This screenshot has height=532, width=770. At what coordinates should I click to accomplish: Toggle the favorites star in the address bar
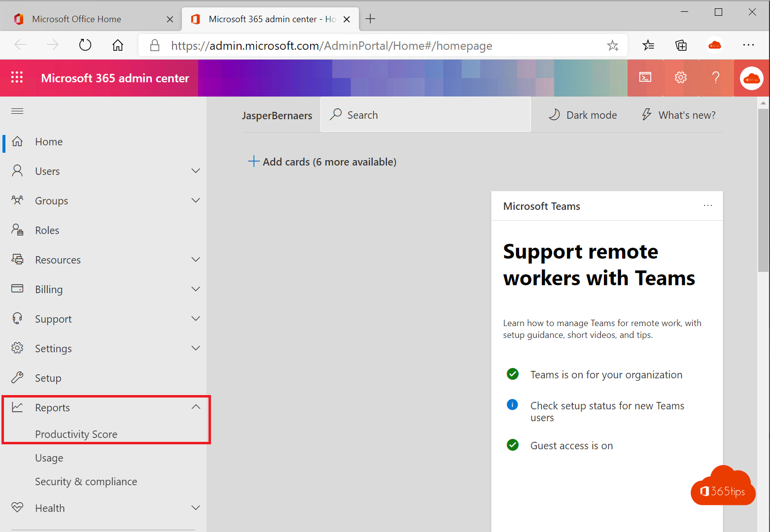(613, 45)
